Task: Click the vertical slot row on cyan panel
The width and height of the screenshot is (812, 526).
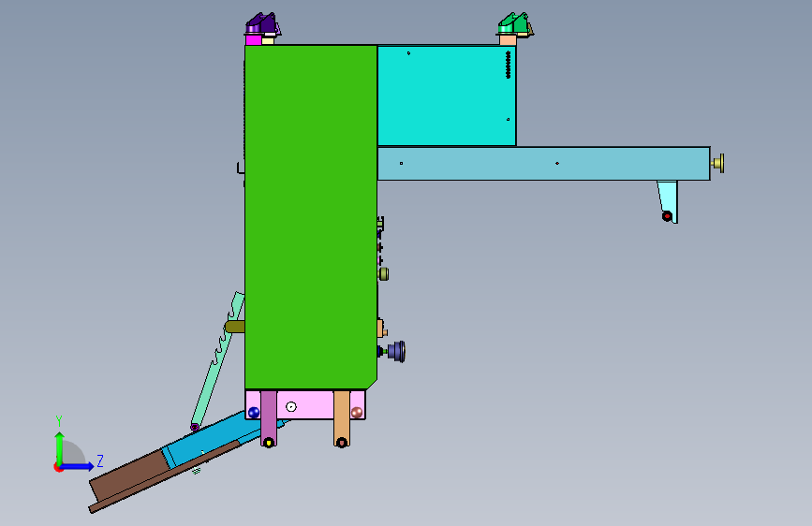Action: 508,65
